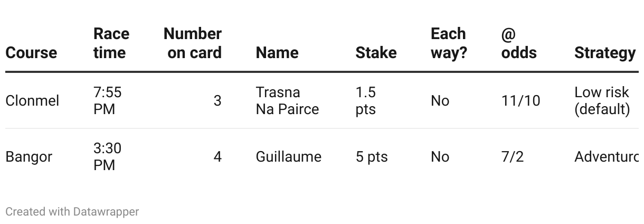Click the 1.5 pts stake cell
This screenshot has height=224, width=644.
click(365, 100)
